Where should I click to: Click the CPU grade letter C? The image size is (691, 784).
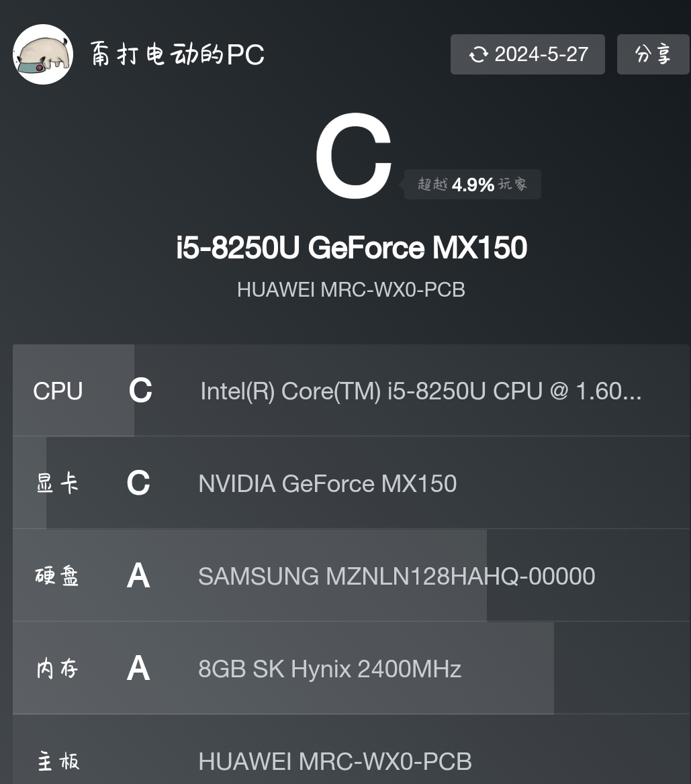click(140, 391)
